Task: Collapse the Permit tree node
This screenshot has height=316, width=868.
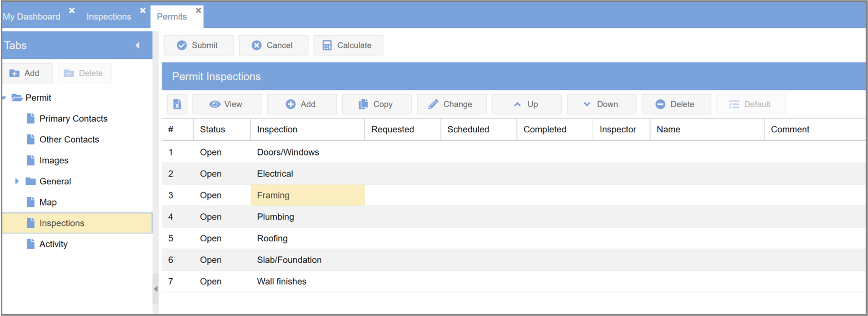Action: click(x=4, y=98)
